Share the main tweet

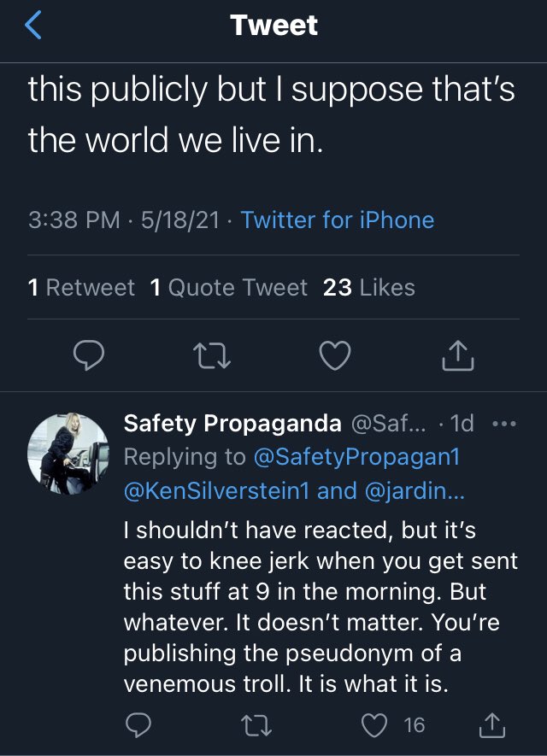(457, 356)
